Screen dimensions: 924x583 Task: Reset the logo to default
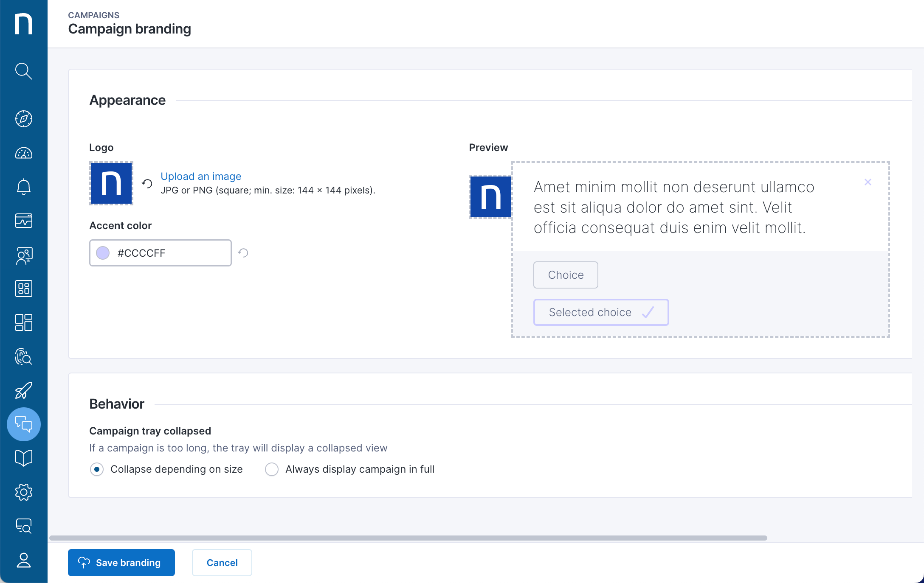coord(147,183)
